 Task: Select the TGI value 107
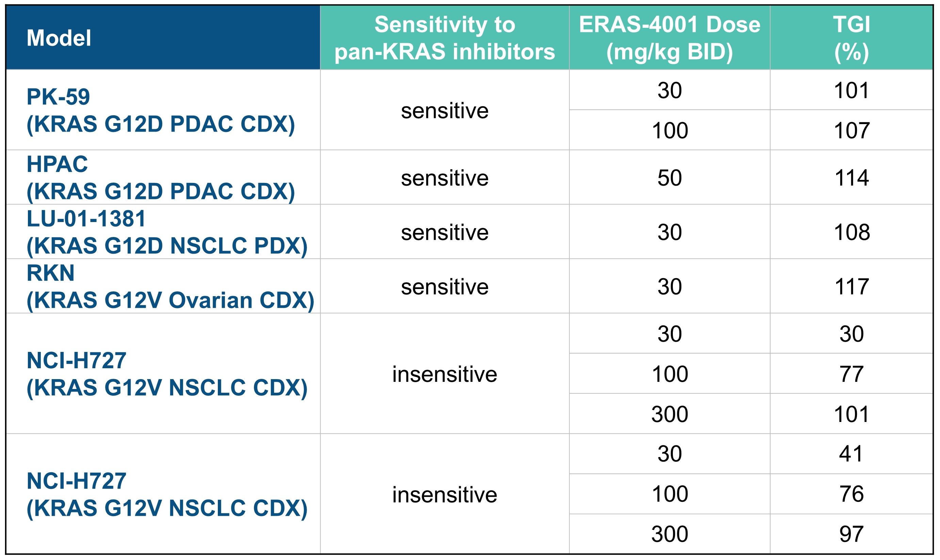click(851, 131)
